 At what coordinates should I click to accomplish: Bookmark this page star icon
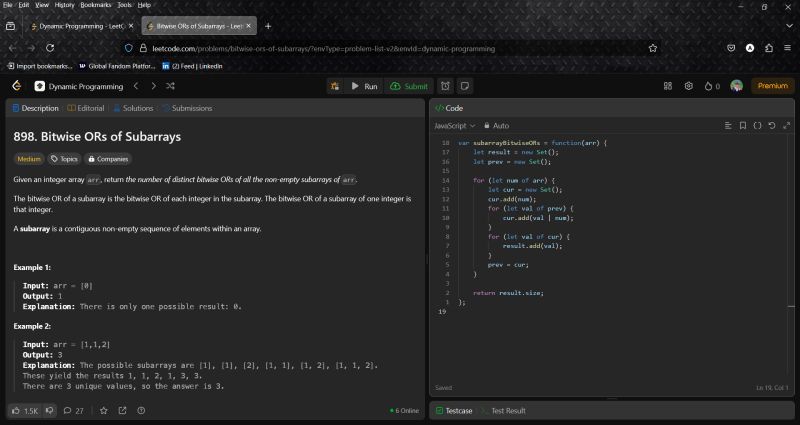[653, 48]
